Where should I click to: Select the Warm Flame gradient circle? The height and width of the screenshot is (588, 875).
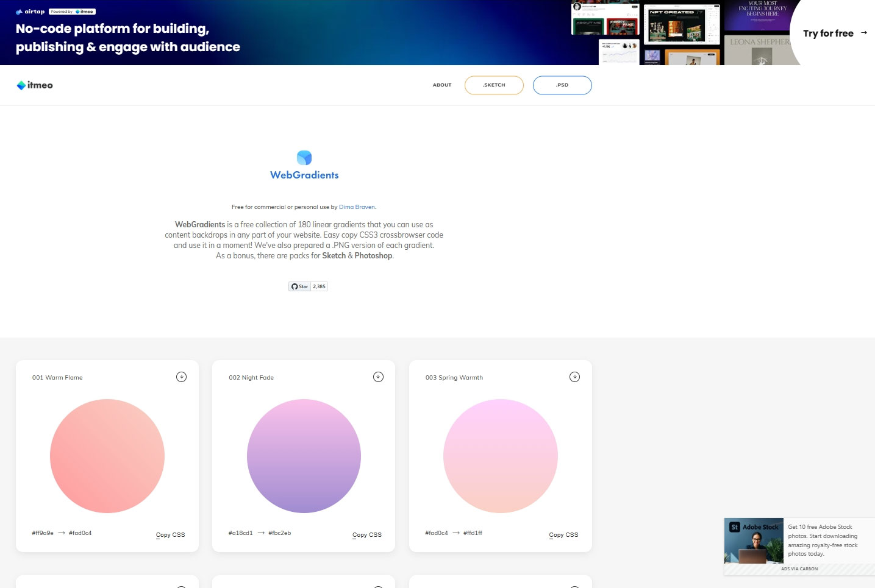click(107, 456)
